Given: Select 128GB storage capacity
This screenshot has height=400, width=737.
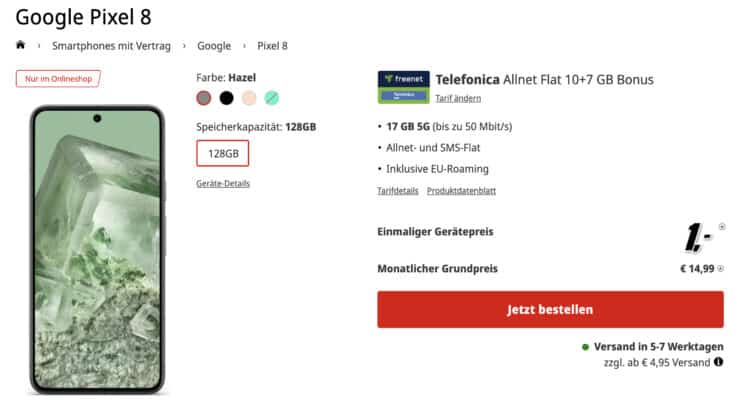Looking at the screenshot, I should (x=223, y=153).
